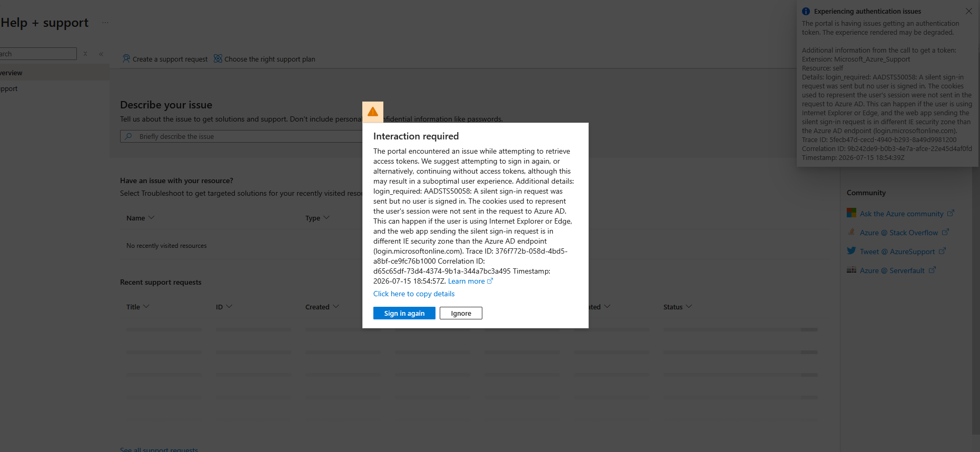Click the Community section heading
This screenshot has width=980, height=452.
coord(866,193)
